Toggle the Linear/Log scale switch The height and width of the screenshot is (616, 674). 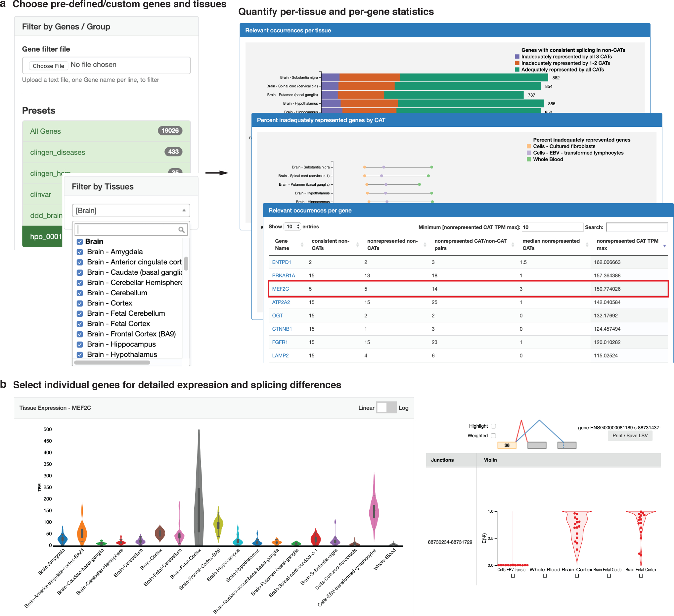(x=386, y=408)
